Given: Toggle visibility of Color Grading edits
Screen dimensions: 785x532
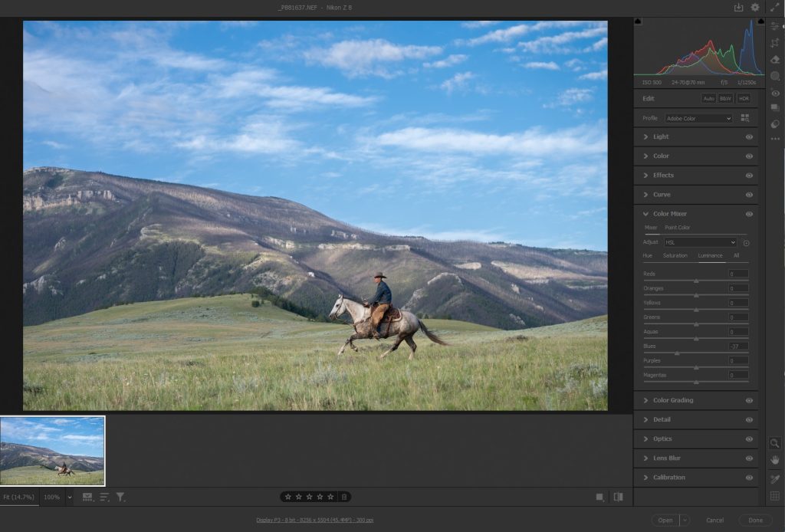Looking at the screenshot, I should click(749, 400).
